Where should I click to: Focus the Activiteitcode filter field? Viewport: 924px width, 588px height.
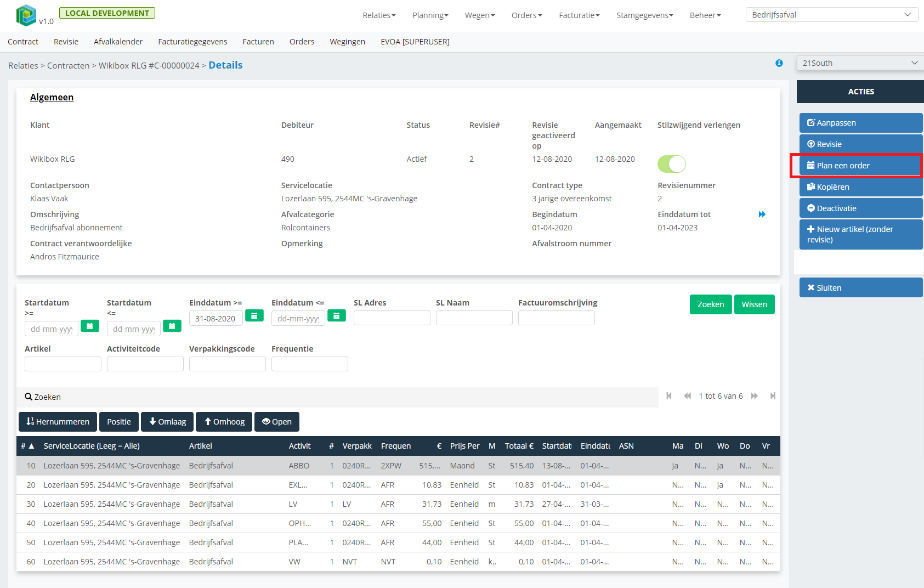coord(145,364)
